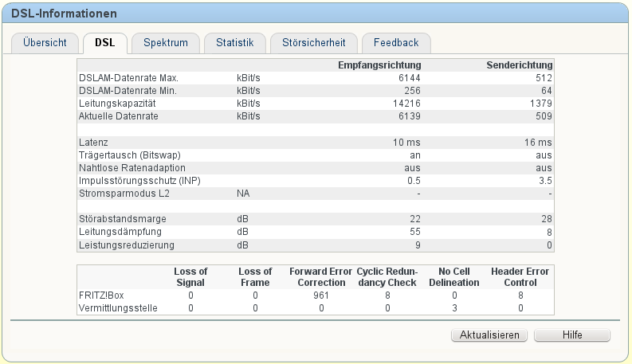Click the NA unit in Stromsparmodus row
The image size is (632, 364).
[243, 194]
